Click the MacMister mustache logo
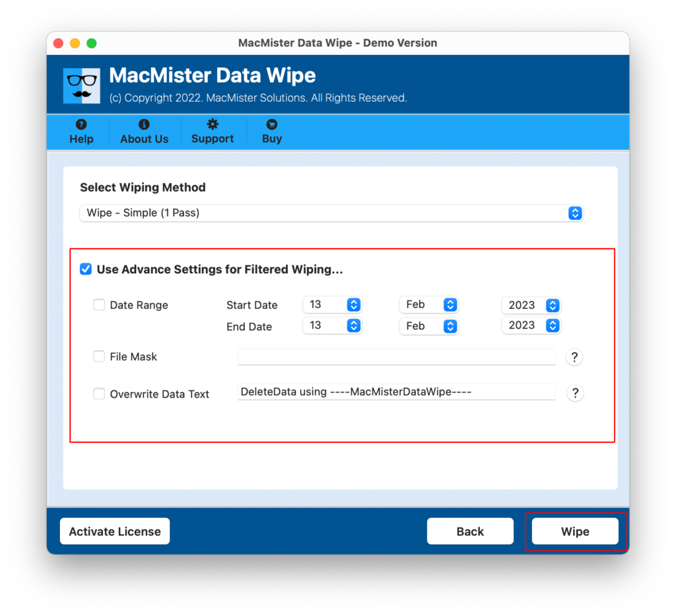Viewport: 676px width, 616px height. pyautogui.click(x=82, y=86)
